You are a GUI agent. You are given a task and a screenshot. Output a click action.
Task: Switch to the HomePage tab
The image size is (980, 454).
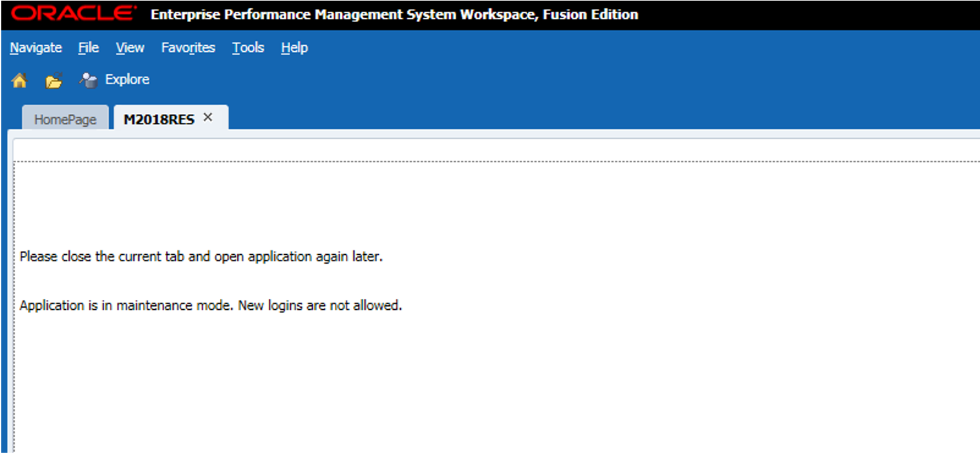tap(65, 120)
